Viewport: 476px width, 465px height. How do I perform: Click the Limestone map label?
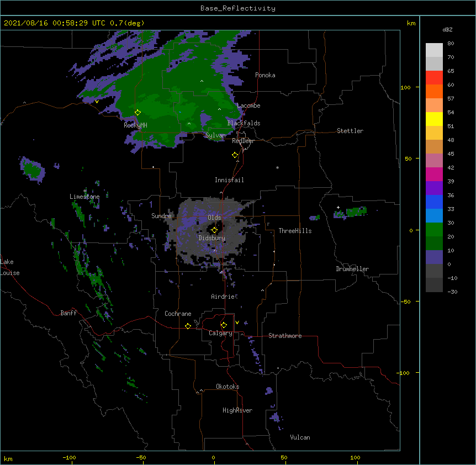[x=84, y=197]
